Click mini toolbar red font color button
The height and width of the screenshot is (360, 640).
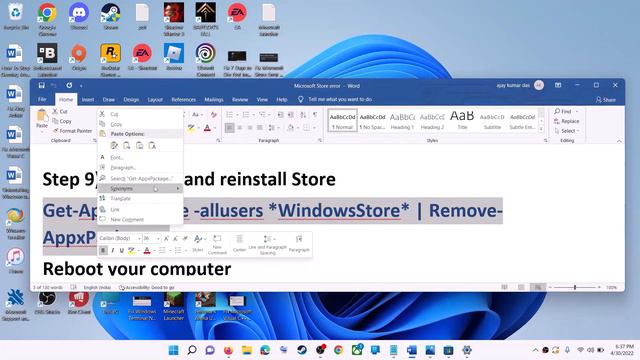pos(147,250)
